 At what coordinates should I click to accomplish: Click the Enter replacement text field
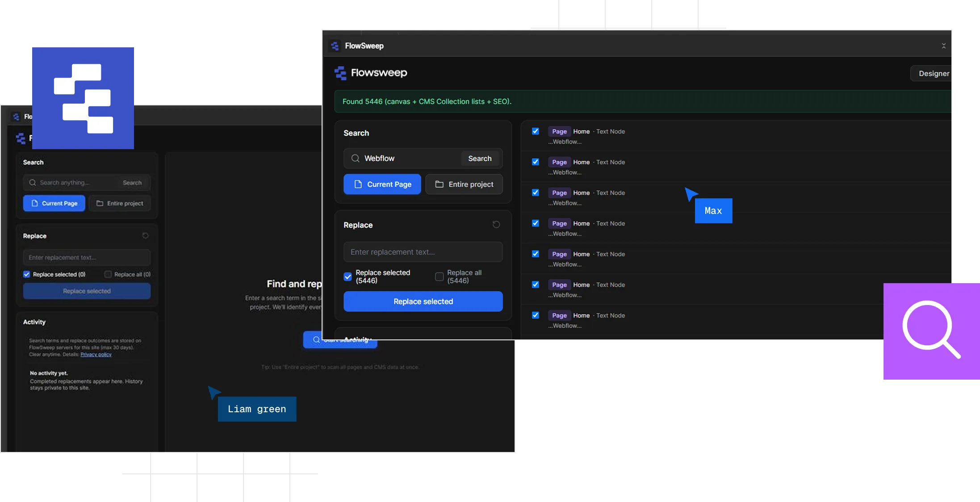(x=423, y=252)
